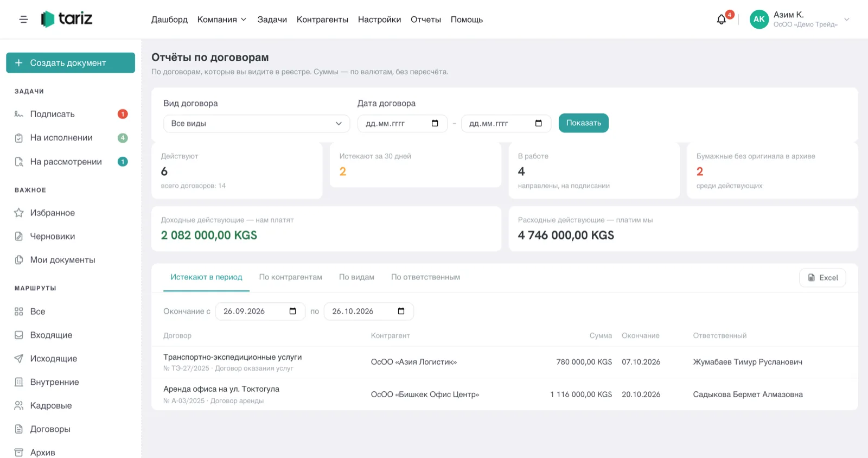868x458 pixels.
Task: Expand the user account menu chevron
Action: click(x=847, y=20)
